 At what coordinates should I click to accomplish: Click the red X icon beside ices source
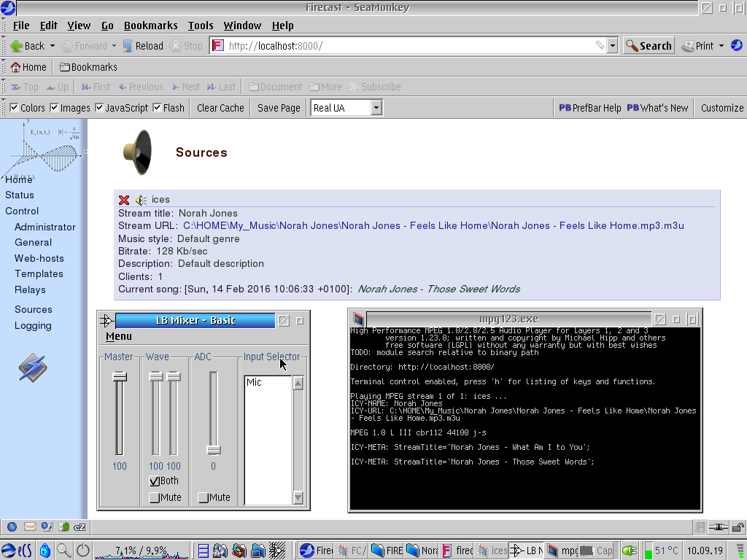(124, 200)
